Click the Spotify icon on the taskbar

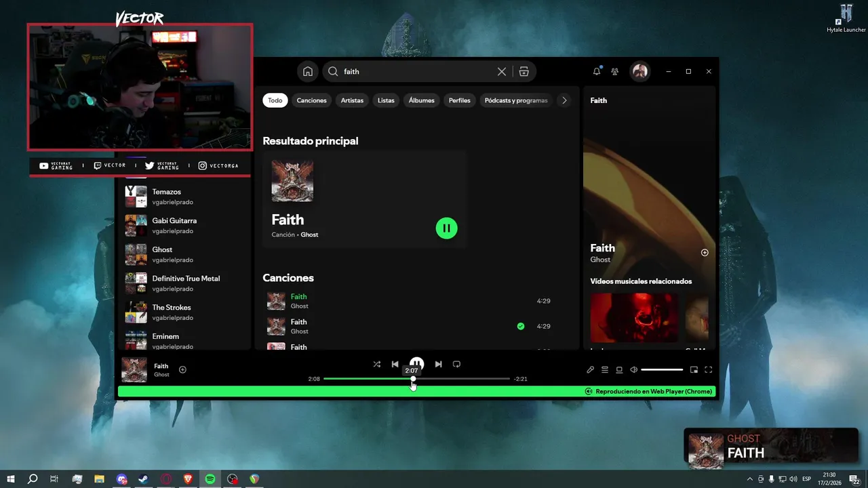[210, 479]
